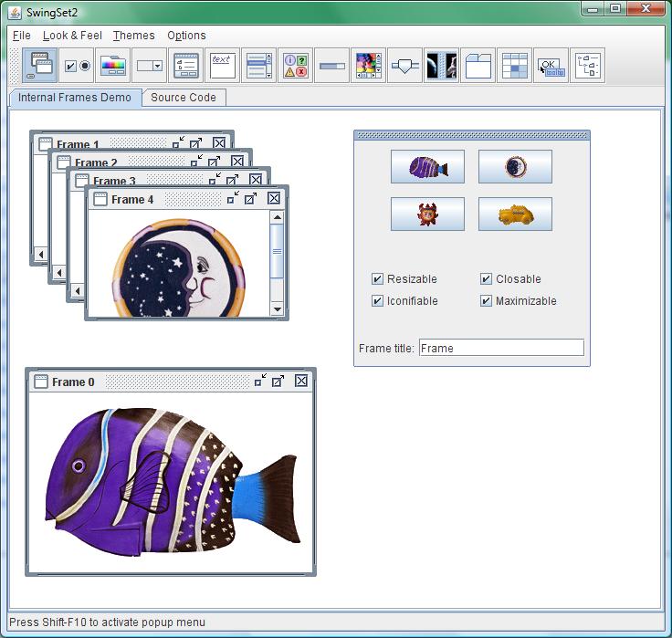The image size is (672, 638).
Task: Disable the Maximizable checkbox
Action: pyautogui.click(x=487, y=301)
